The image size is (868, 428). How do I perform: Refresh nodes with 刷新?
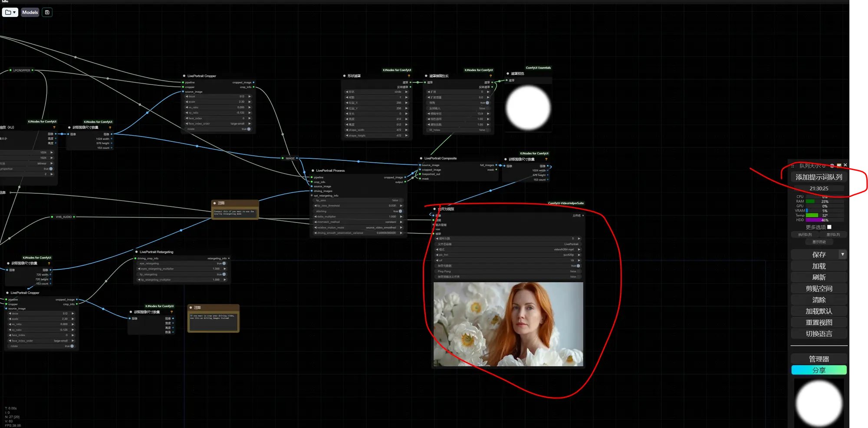point(819,277)
